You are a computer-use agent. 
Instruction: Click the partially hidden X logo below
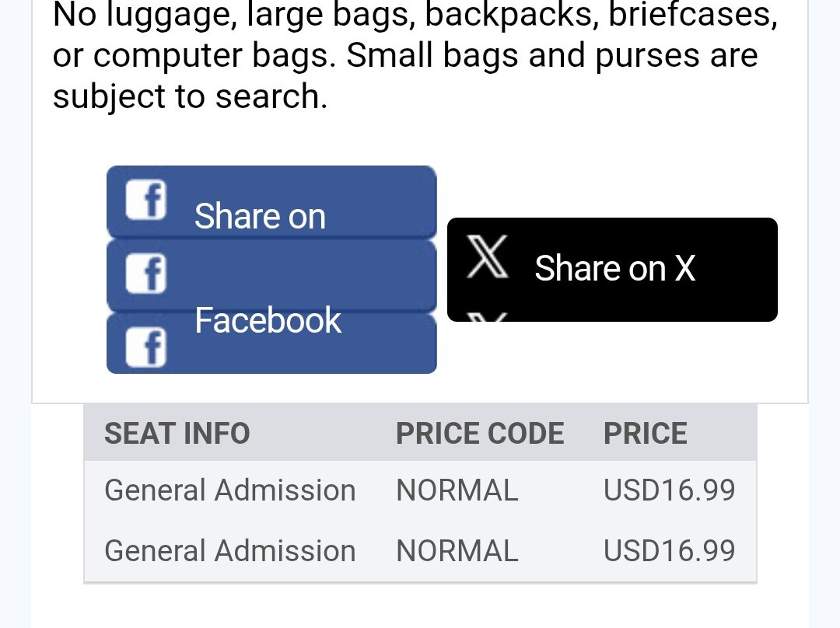click(x=488, y=316)
